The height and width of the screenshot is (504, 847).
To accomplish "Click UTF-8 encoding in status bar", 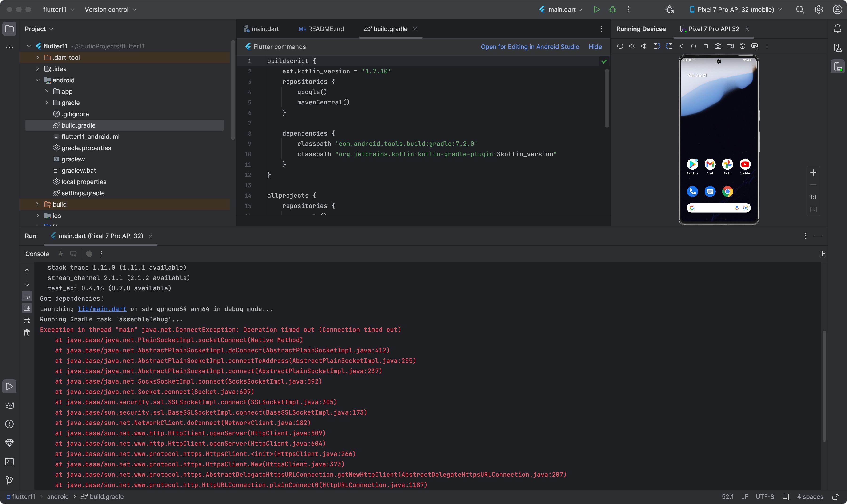I will pyautogui.click(x=765, y=496).
